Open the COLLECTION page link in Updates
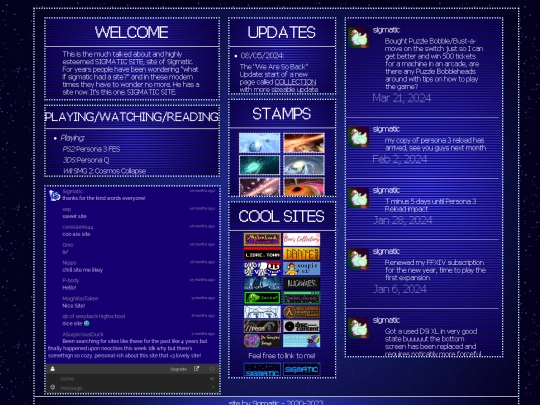Image resolution: width=540 pixels, height=405 pixels. coord(295,82)
